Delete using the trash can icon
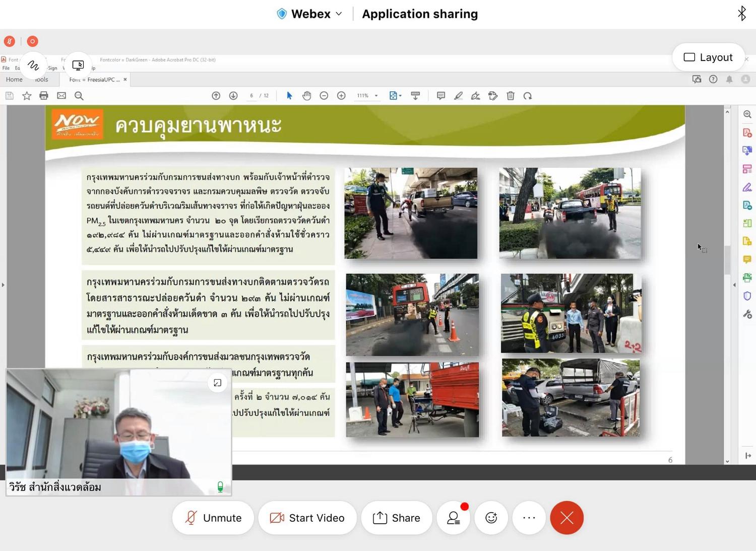Image resolution: width=756 pixels, height=551 pixels. click(511, 96)
